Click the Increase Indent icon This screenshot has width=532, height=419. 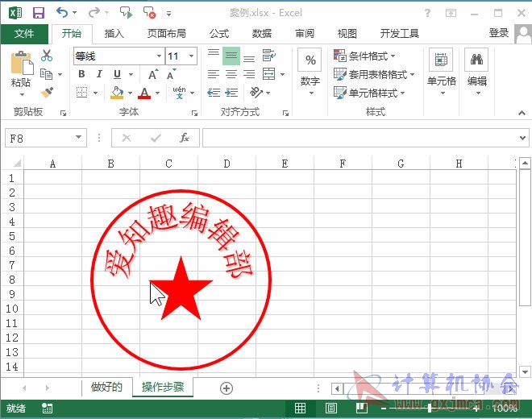point(231,93)
